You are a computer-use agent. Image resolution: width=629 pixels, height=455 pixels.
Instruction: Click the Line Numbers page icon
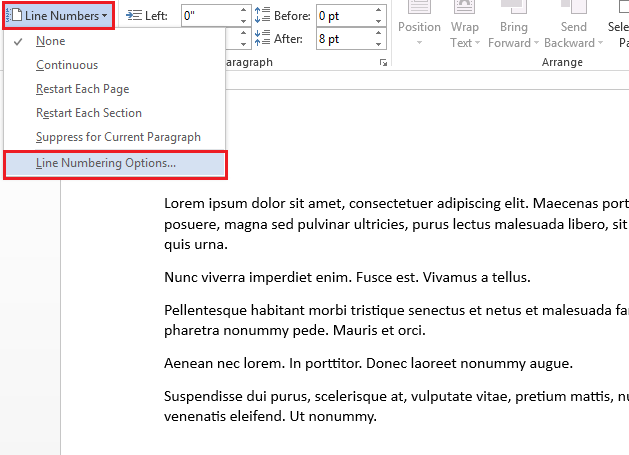(14, 15)
